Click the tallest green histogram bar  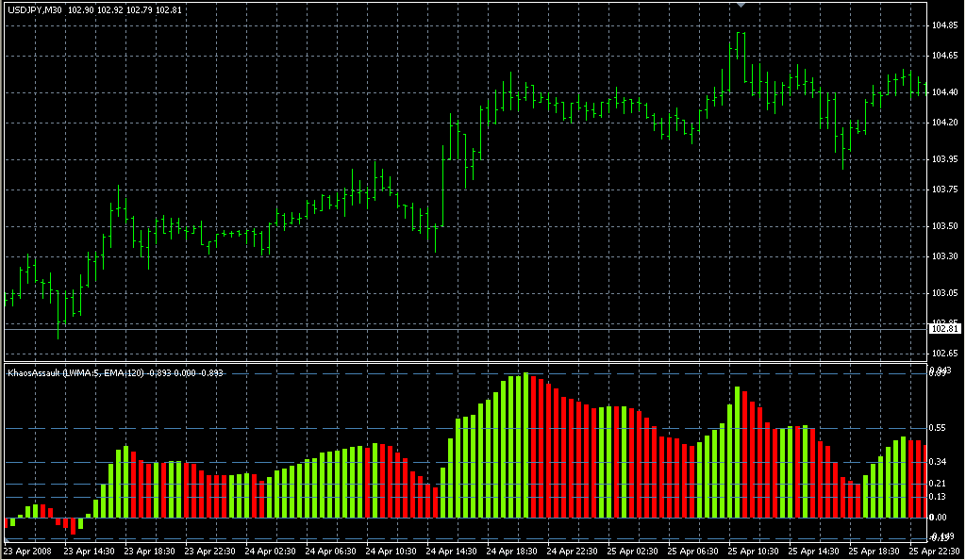[x=525, y=445]
